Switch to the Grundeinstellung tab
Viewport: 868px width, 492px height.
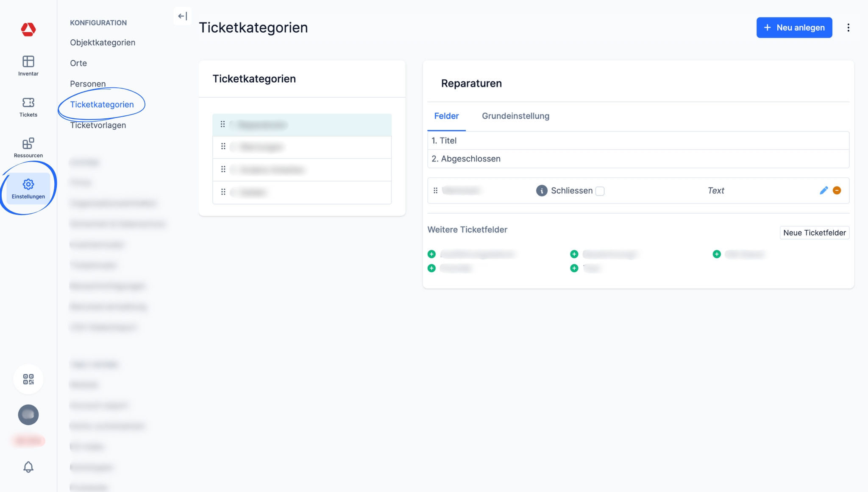pyautogui.click(x=515, y=116)
